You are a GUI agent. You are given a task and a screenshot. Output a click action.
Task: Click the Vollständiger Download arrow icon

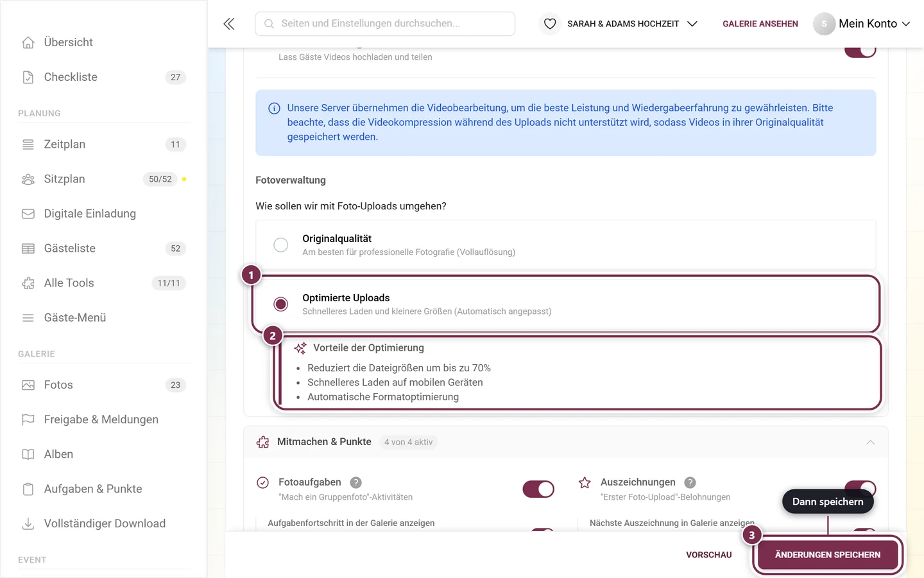[28, 524]
